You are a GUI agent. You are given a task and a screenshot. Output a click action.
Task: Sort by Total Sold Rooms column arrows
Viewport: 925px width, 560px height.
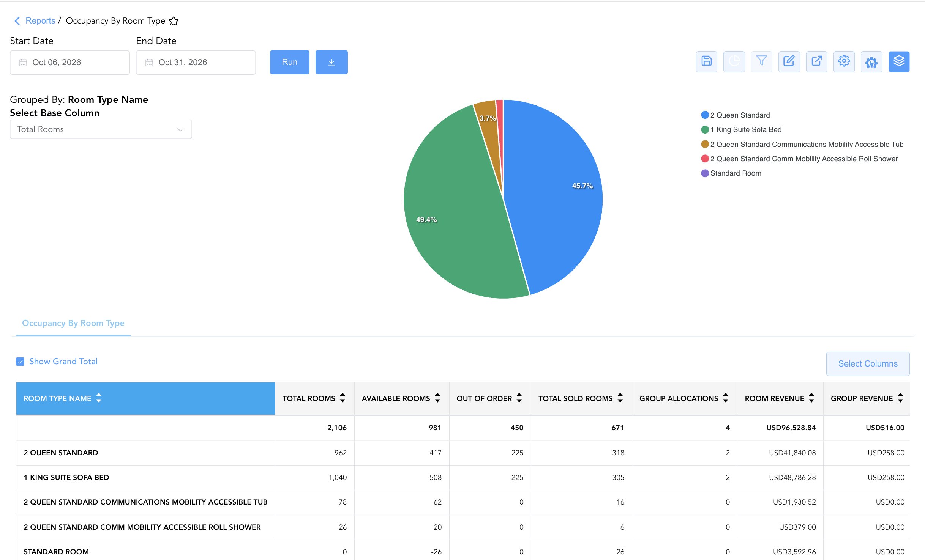pyautogui.click(x=620, y=398)
